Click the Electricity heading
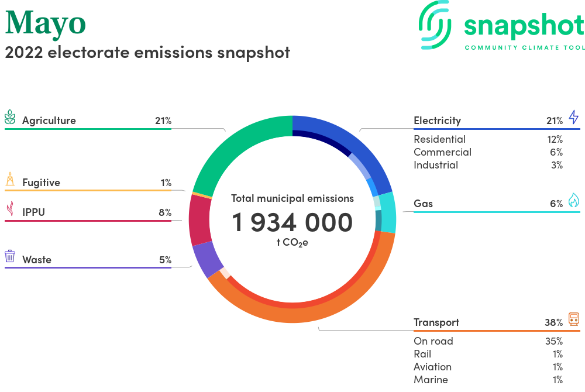This screenshot has height=392, width=585. (437, 121)
